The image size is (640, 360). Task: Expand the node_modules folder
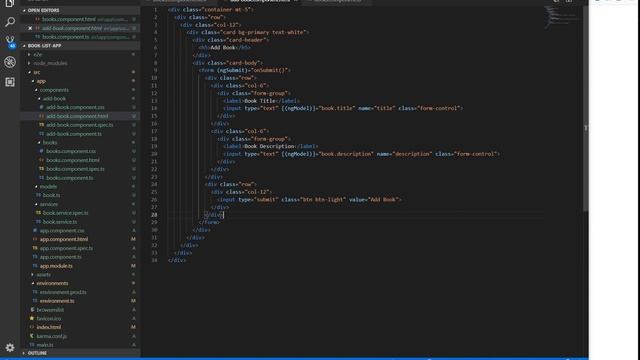[29, 63]
